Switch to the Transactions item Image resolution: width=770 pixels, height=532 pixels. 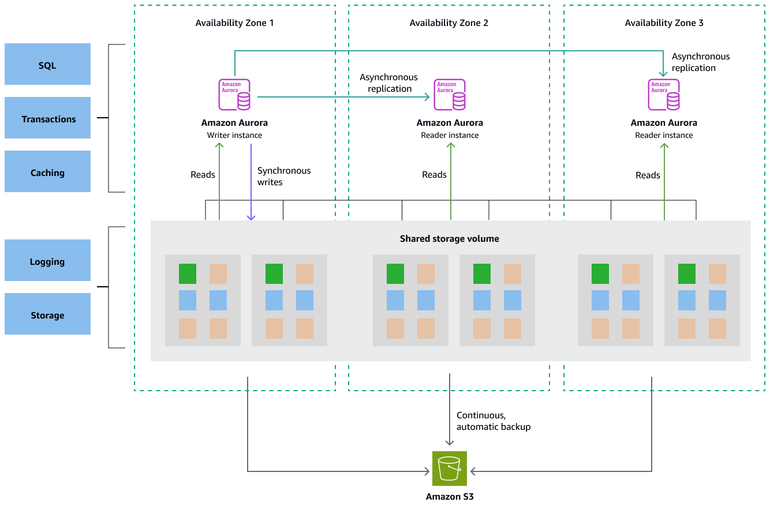[x=47, y=118]
